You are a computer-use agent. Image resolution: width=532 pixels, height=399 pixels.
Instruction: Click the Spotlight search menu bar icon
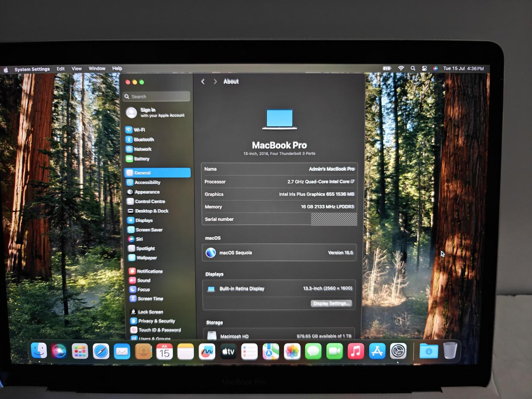point(413,68)
